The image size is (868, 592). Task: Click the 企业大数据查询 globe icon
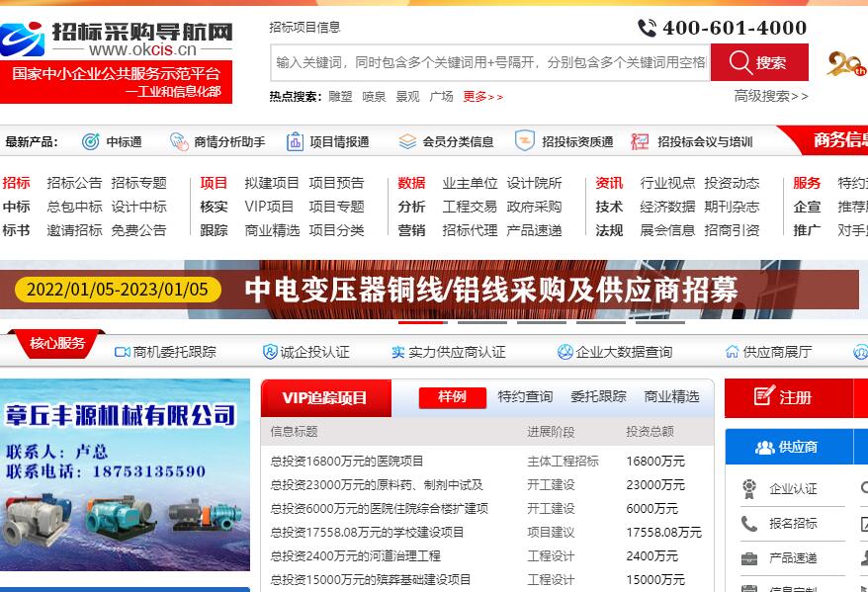[565, 352]
